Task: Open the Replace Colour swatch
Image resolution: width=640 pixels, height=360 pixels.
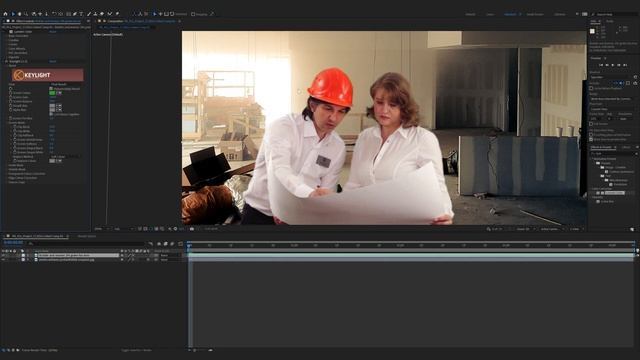Action: pyautogui.click(x=52, y=161)
